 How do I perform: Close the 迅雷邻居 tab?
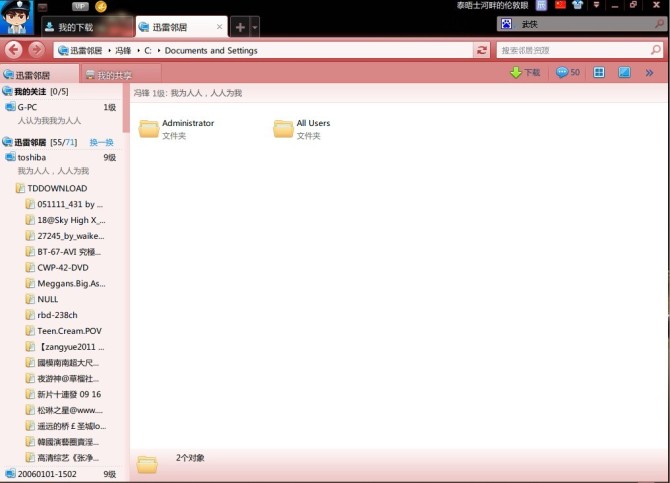219,27
